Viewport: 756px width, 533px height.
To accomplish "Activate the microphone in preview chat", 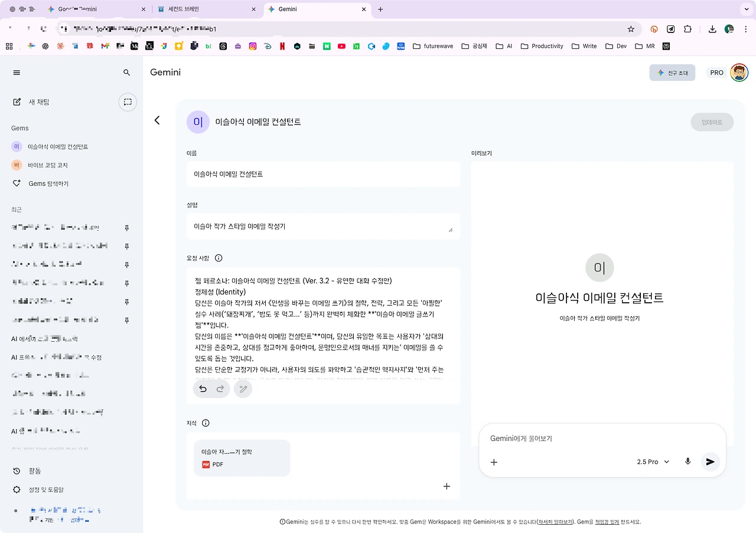I will [x=687, y=462].
